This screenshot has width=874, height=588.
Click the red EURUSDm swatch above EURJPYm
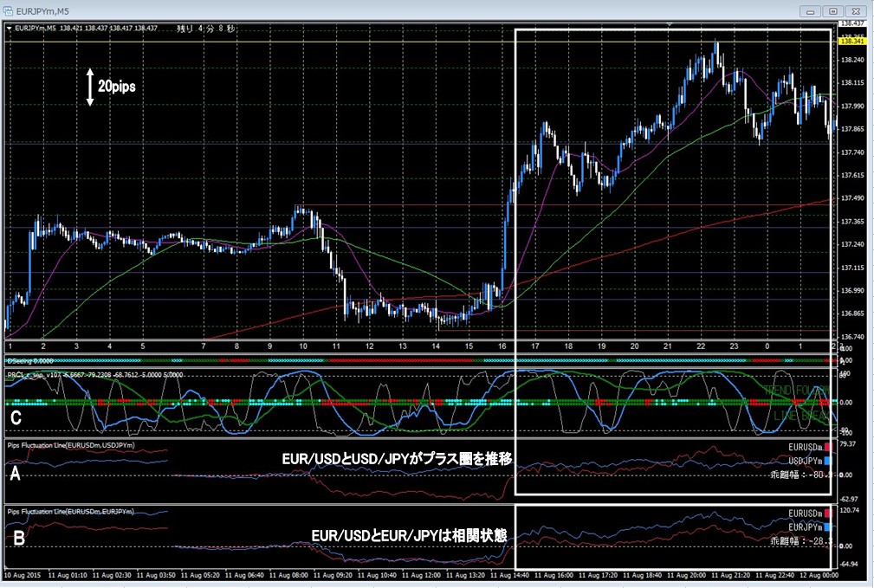(828, 514)
